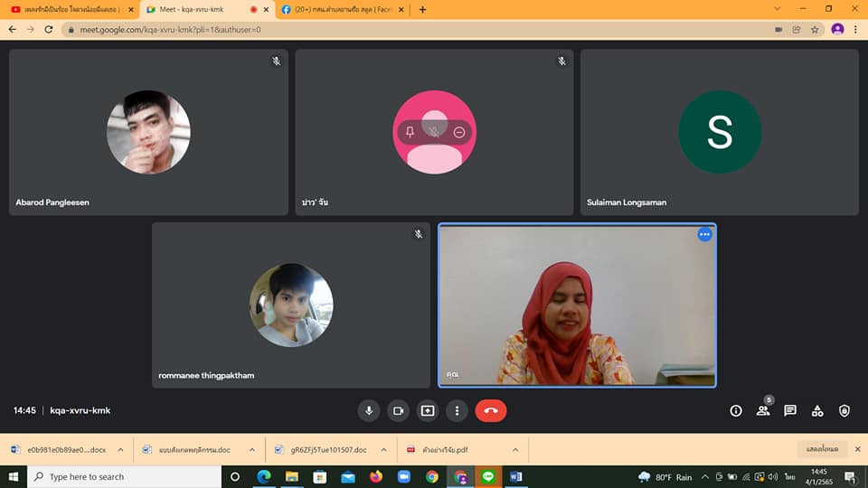Click the present screen button
The height and width of the screenshot is (488, 868).
pyautogui.click(x=428, y=410)
